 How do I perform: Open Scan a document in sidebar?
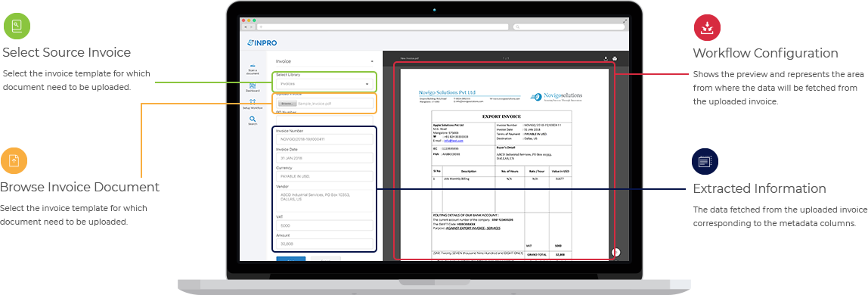click(252, 70)
